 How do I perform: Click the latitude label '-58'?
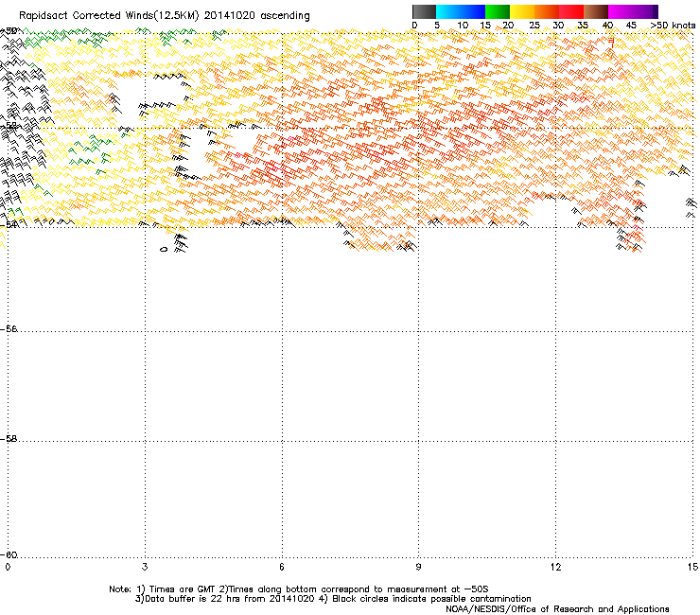[x=9, y=439]
